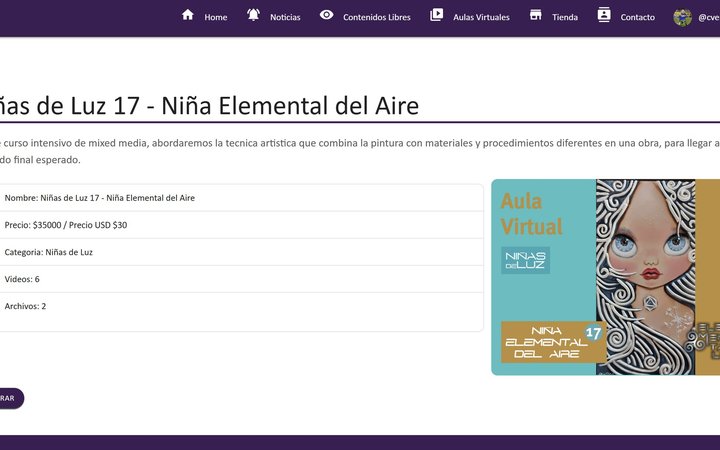This screenshot has height=450, width=720.
Task: Click the Categoría: Niñas de Luz row
Action: (x=240, y=252)
